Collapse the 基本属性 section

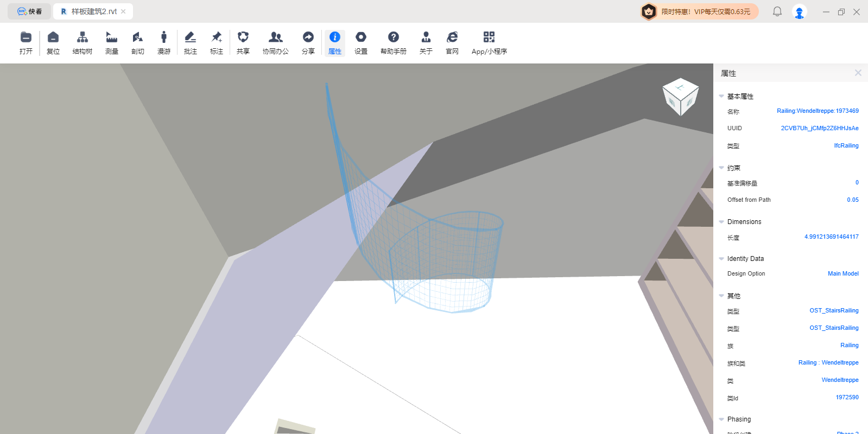tap(721, 96)
